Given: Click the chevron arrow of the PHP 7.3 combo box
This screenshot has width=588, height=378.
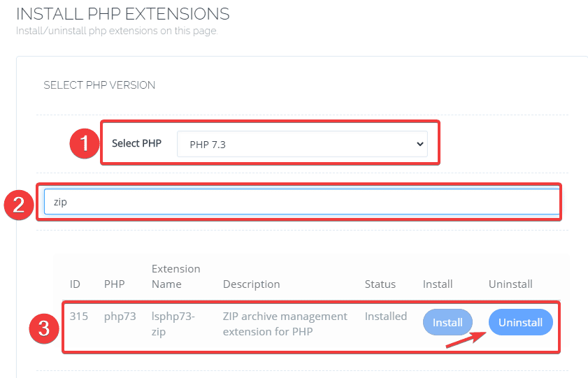Looking at the screenshot, I should point(420,144).
